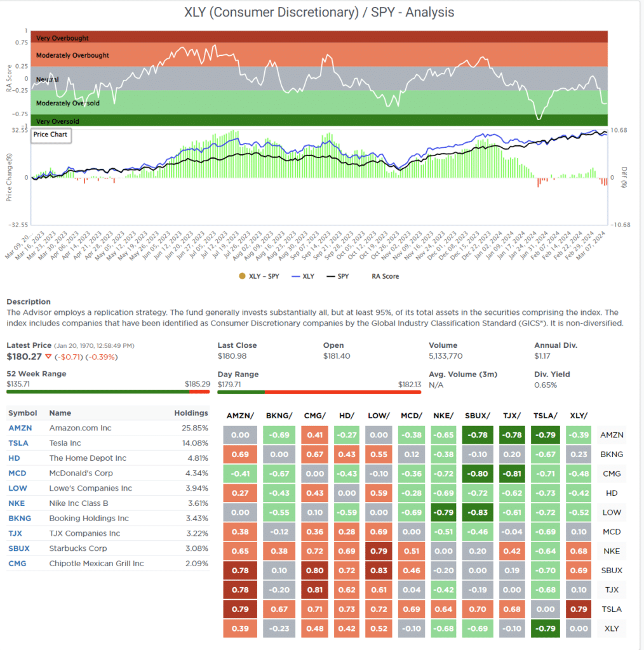Click the 0.64 cell in TSLA row
Viewport: 644px width, 650px height.
[443, 609]
